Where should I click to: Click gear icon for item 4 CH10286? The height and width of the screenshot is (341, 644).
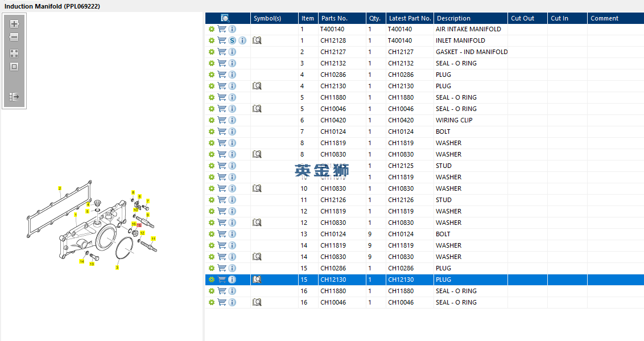pos(212,75)
